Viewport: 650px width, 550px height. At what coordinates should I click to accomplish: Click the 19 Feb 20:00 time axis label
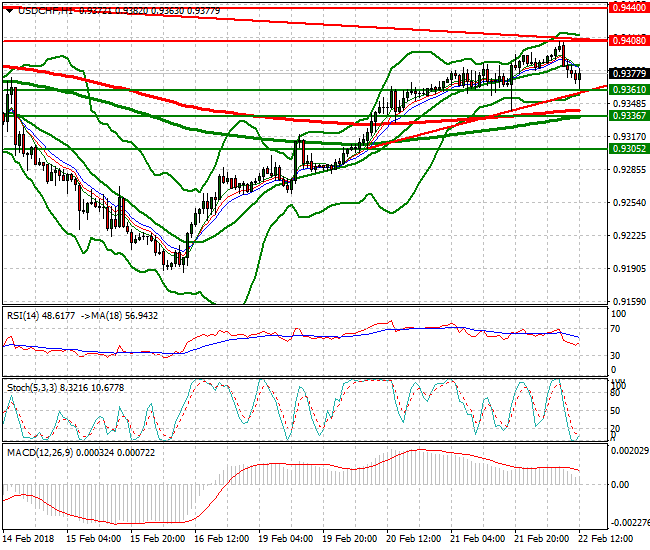[x=349, y=539]
